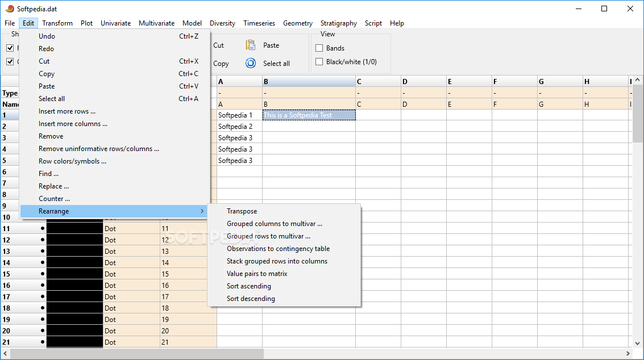Click the toolbar Paste label
644x360 pixels.
pyautogui.click(x=271, y=45)
